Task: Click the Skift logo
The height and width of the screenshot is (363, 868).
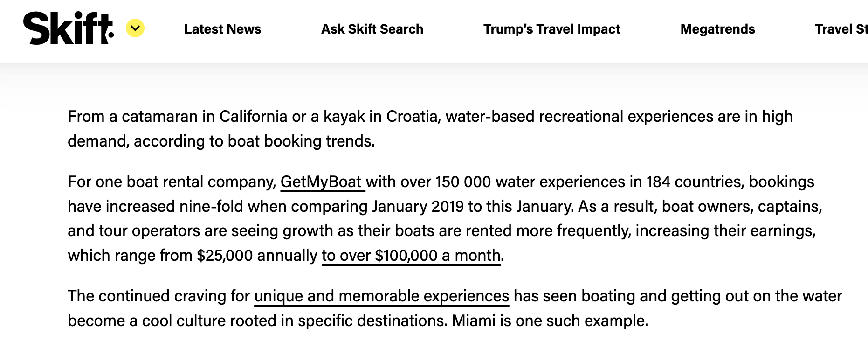Action: (x=68, y=29)
